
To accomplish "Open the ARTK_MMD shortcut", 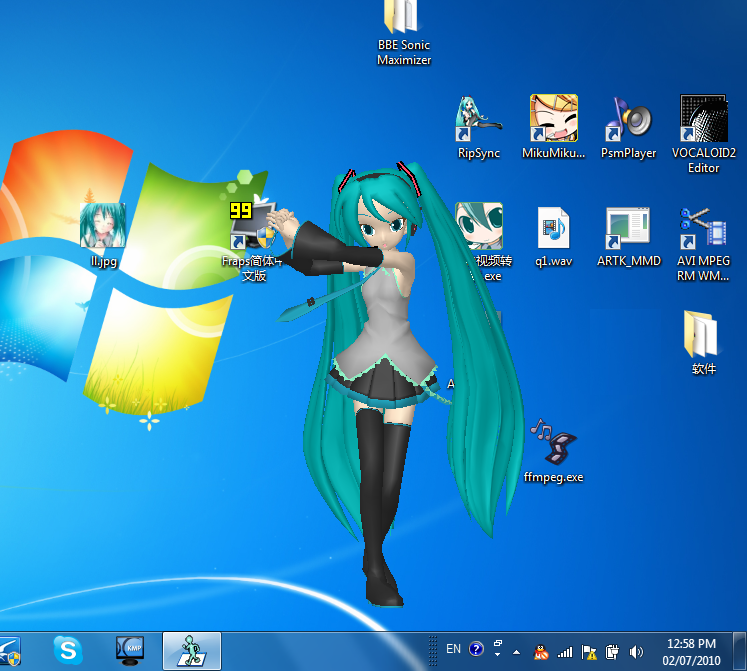I will (x=628, y=236).
